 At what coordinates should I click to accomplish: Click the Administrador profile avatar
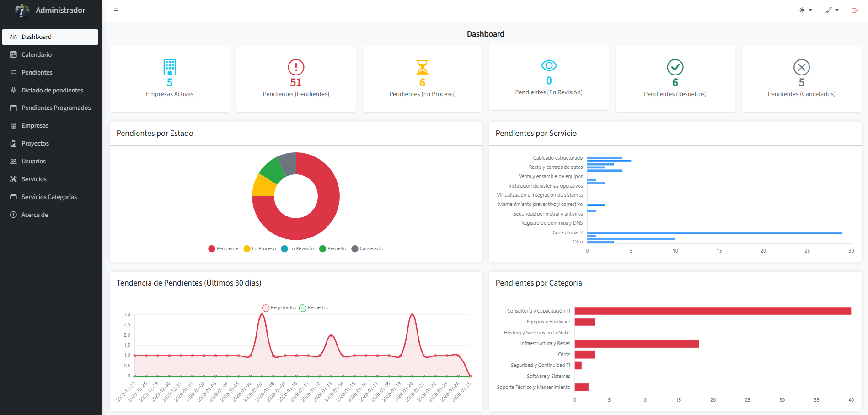click(x=21, y=10)
